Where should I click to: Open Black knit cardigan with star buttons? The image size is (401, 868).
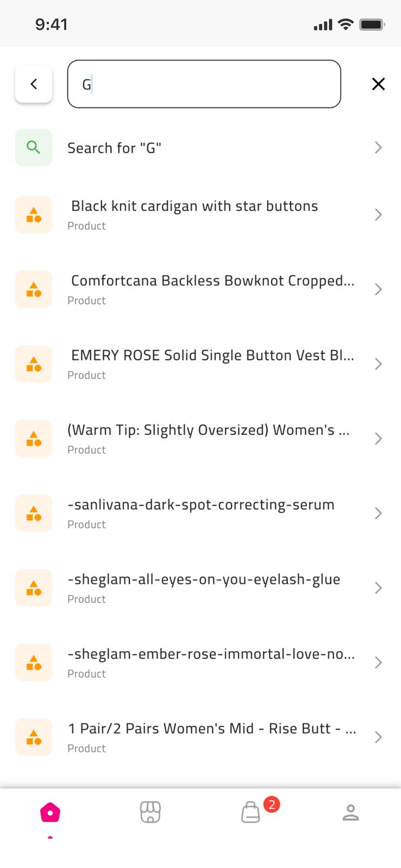200,215
